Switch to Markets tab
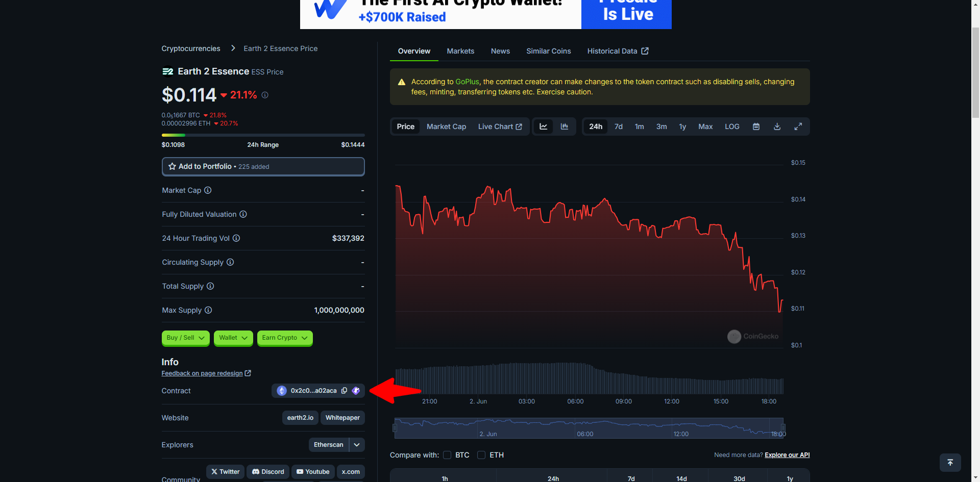The image size is (980, 482). coord(460,51)
